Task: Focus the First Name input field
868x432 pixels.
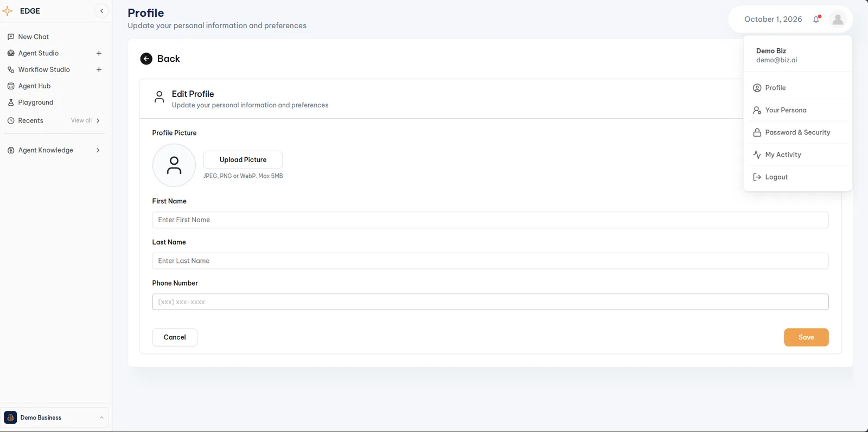Action: (490, 220)
